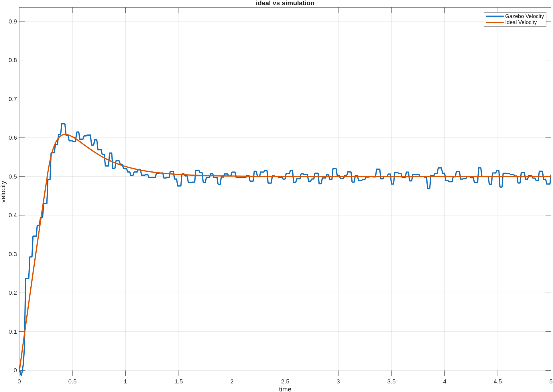Click the "ideal vs simulation" plot title
This screenshot has height=392, width=553.
285,3
